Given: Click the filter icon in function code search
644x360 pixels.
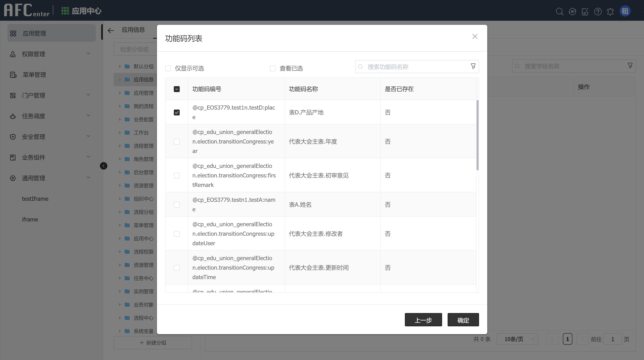Looking at the screenshot, I should point(473,66).
